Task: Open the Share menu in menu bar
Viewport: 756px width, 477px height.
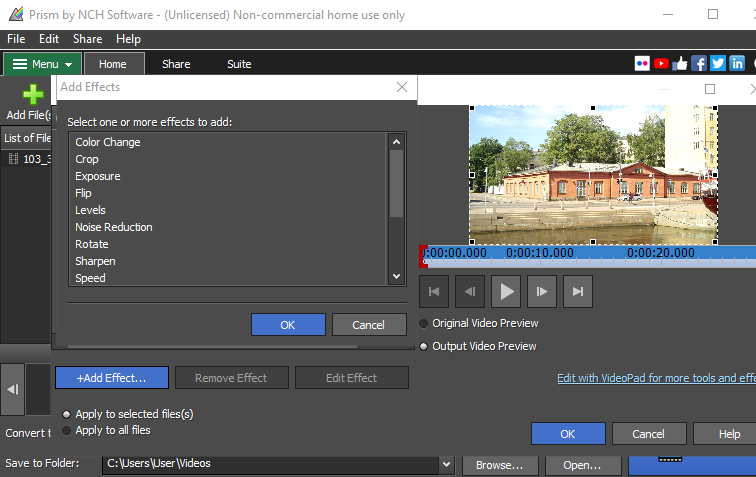Action: (87, 39)
